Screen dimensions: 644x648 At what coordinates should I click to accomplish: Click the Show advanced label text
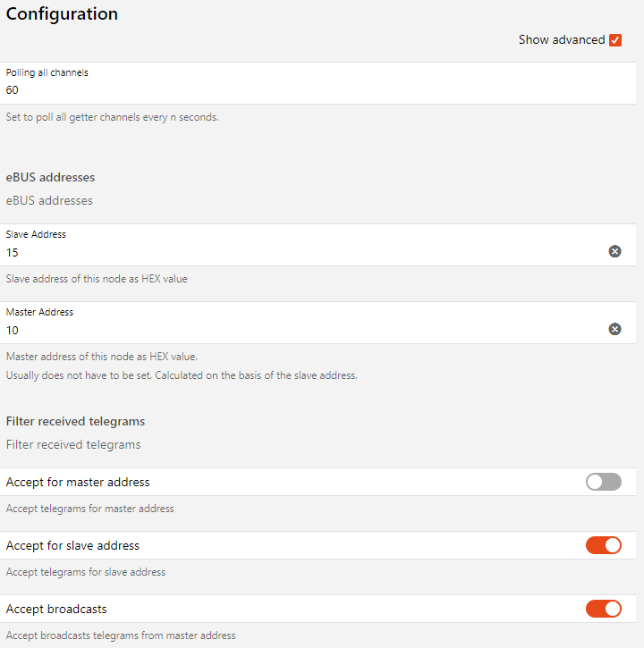pyautogui.click(x=561, y=40)
